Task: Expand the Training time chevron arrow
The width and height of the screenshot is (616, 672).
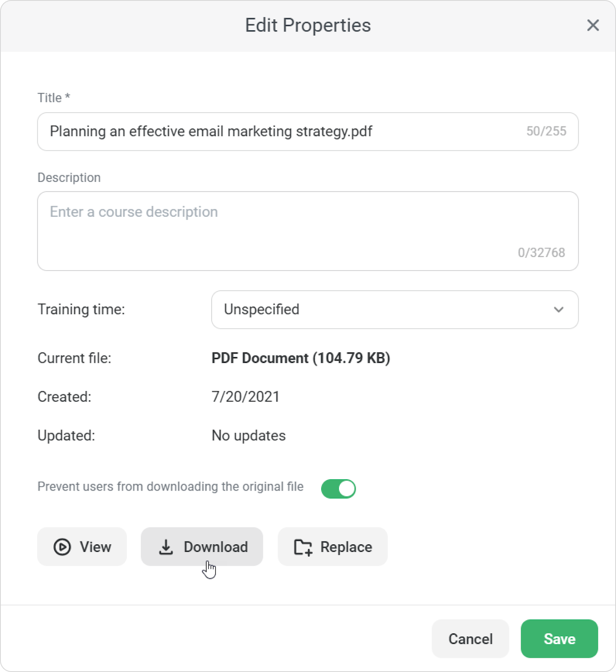Action: 558,310
